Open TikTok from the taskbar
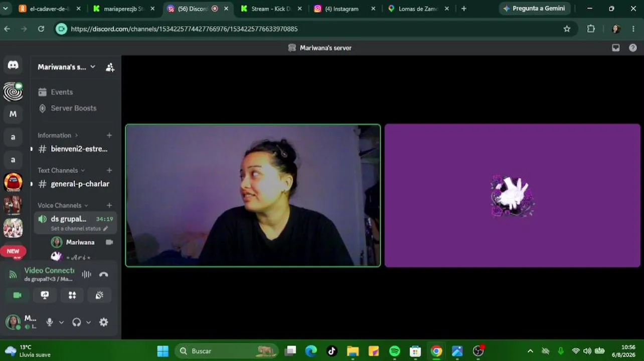This screenshot has width=644, height=361. pyautogui.click(x=332, y=351)
